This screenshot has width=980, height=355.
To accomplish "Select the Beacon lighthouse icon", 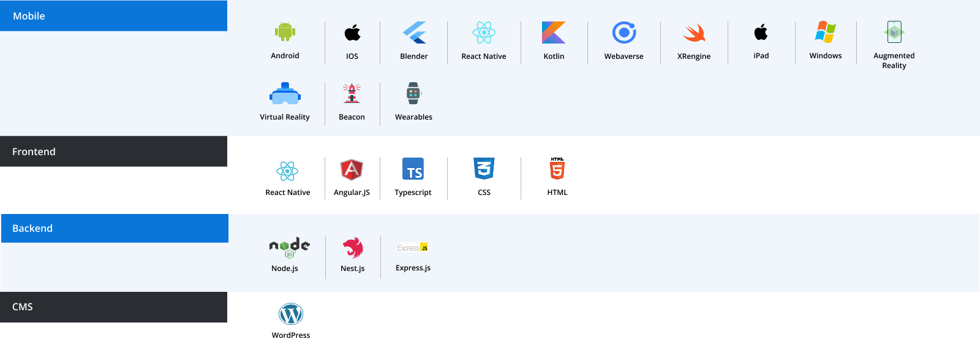I will click(x=352, y=93).
